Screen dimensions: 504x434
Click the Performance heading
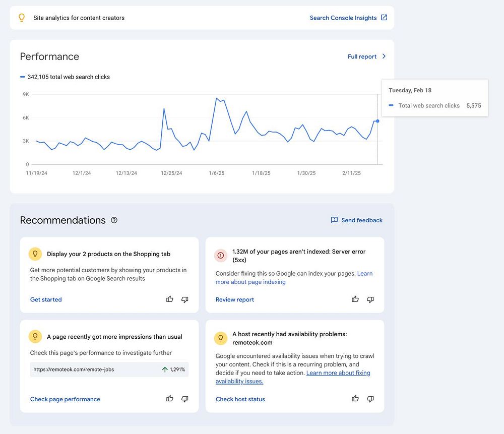click(x=49, y=56)
